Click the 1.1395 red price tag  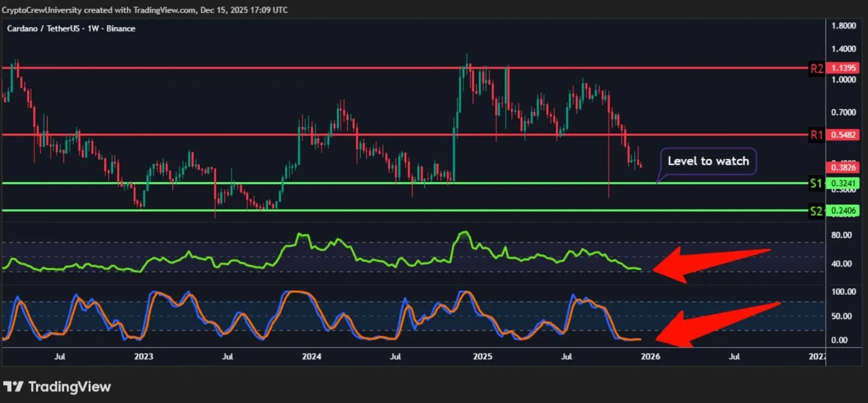pos(843,68)
